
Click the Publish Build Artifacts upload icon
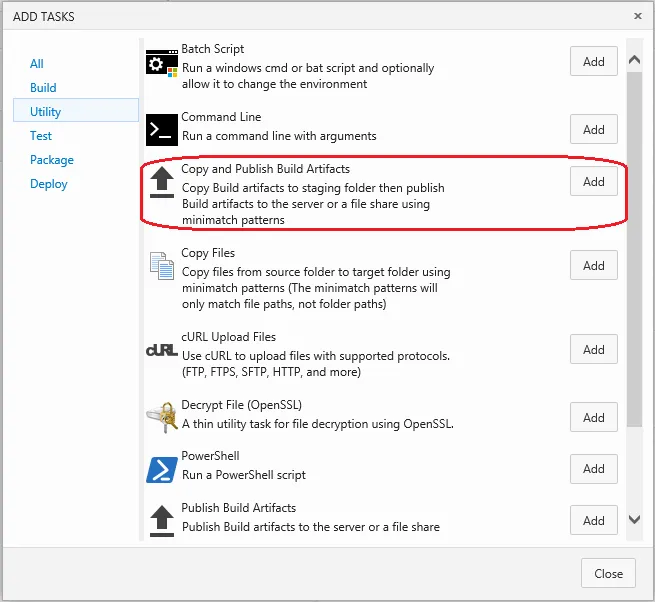point(162,521)
